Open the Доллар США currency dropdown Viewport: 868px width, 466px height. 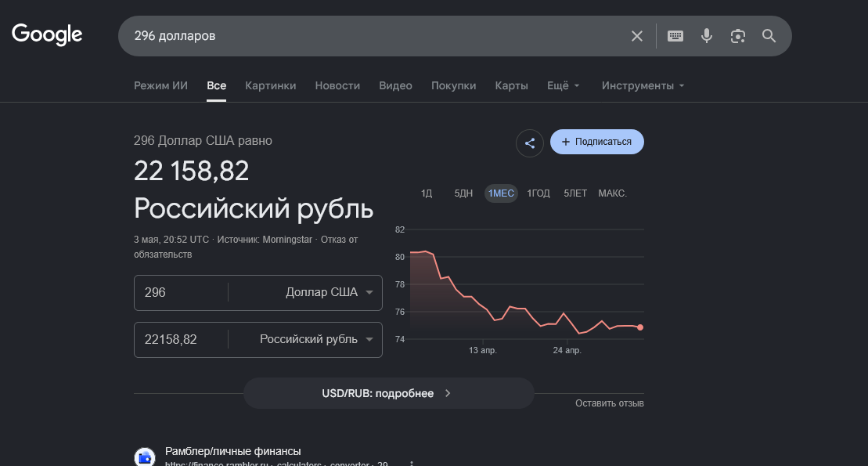point(329,292)
